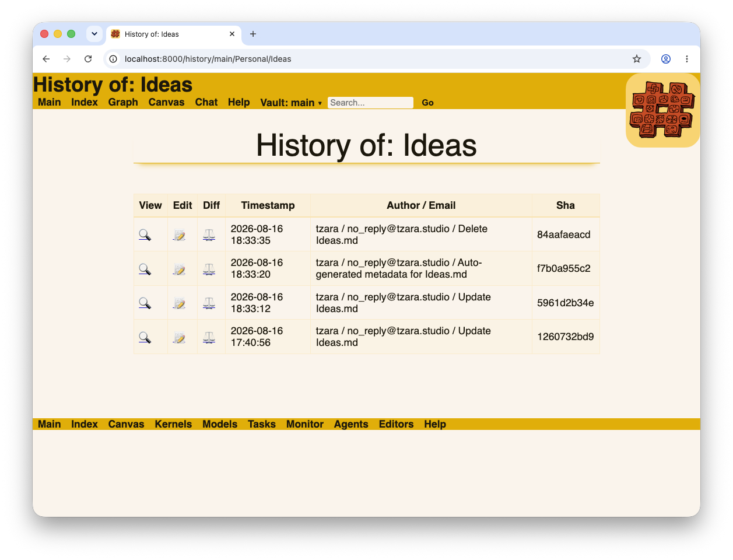Open Kernels in the footer navigation
733x560 pixels.
pos(173,424)
